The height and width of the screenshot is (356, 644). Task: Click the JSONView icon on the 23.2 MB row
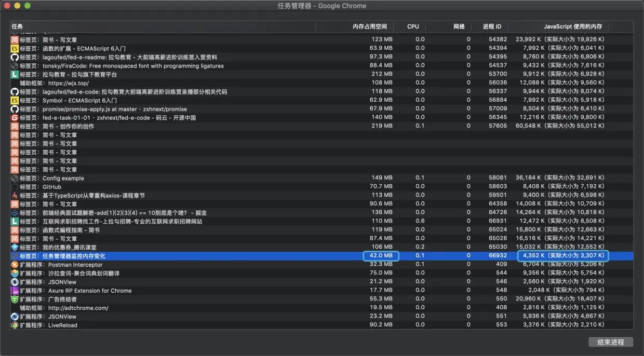tap(15, 317)
